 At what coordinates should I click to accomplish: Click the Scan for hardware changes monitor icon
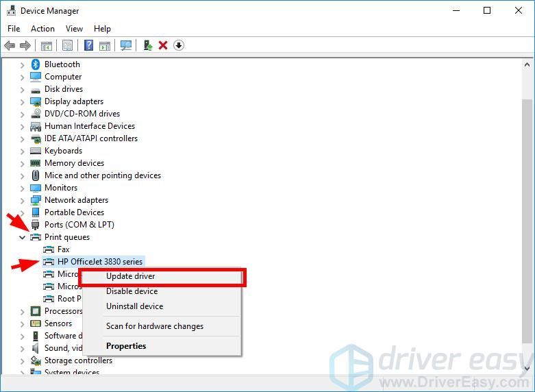pos(126,45)
